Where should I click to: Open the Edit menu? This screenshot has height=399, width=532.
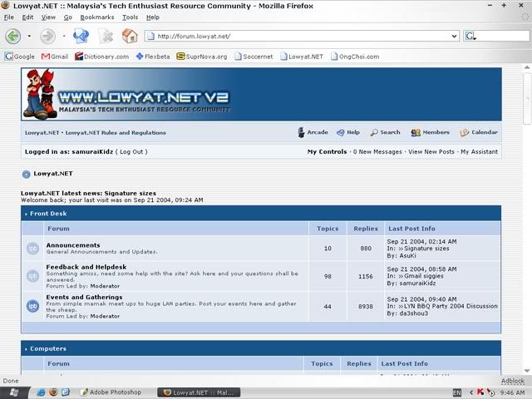27,17
